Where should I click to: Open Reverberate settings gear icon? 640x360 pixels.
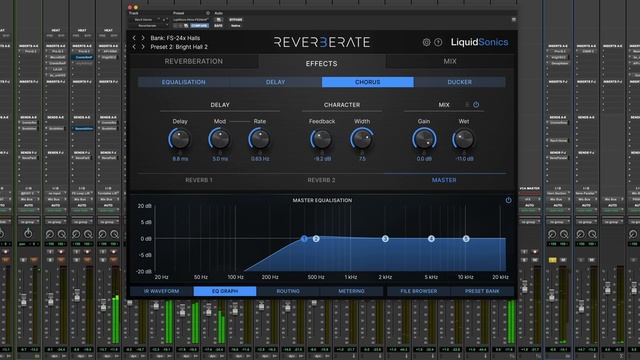pos(427,42)
